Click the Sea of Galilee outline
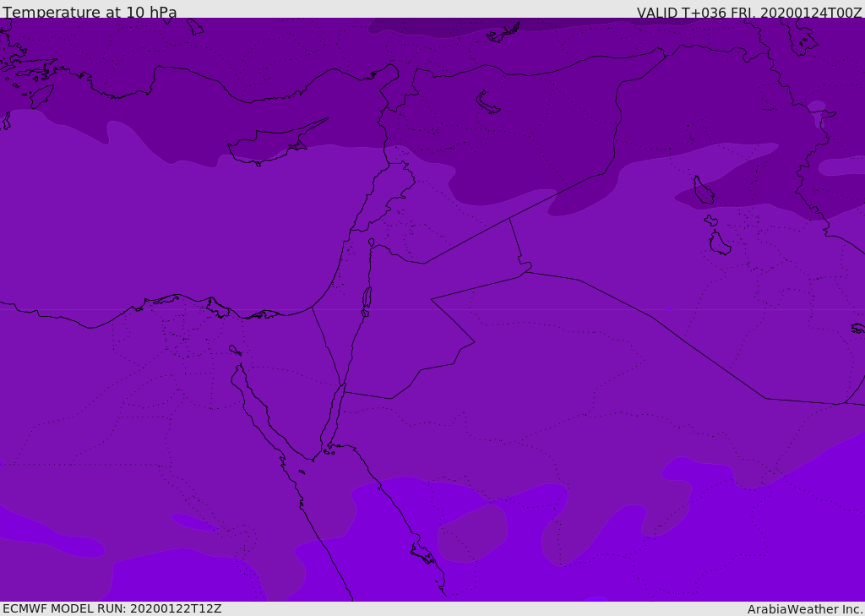The width and height of the screenshot is (865, 616). [372, 243]
